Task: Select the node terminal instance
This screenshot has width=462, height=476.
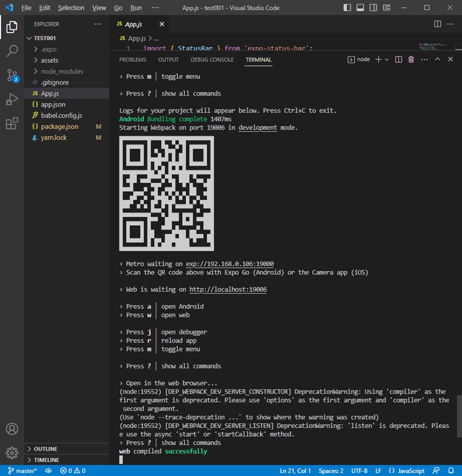Action: (359, 59)
